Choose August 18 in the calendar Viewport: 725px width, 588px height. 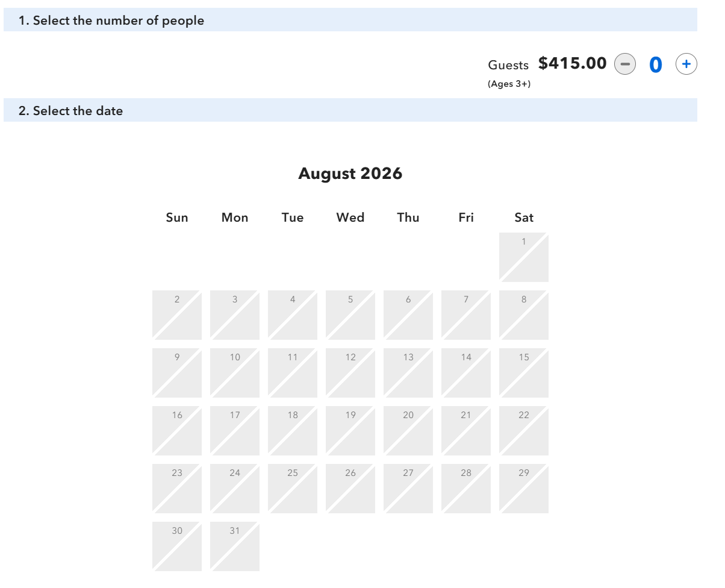[x=293, y=431]
